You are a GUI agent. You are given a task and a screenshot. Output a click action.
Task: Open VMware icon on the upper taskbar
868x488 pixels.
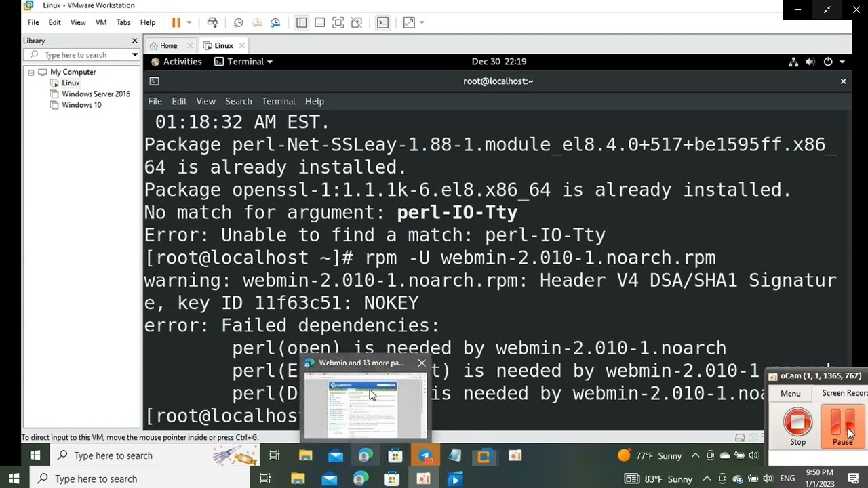484,456
